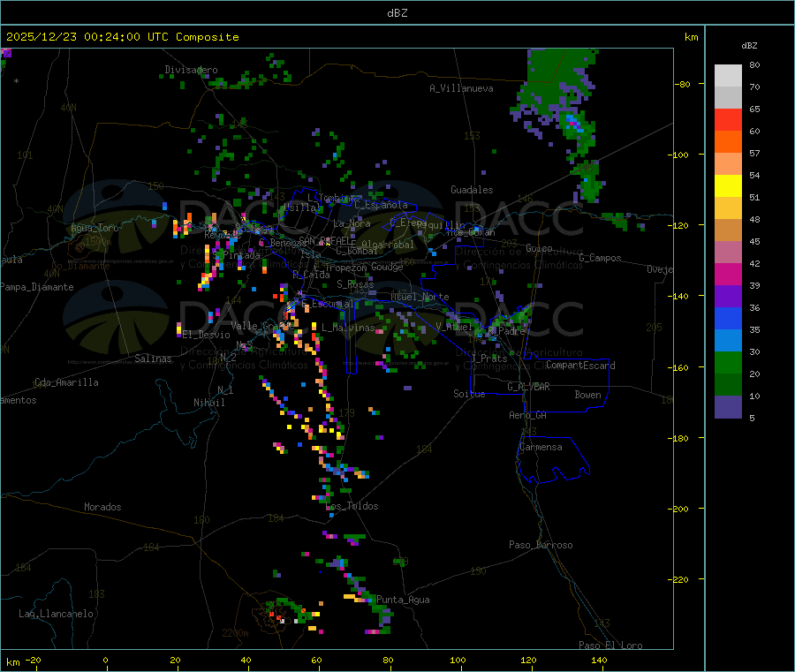This screenshot has height=672, width=795.
Task: Click the Cda_Amarilla map label
Action: (66, 382)
